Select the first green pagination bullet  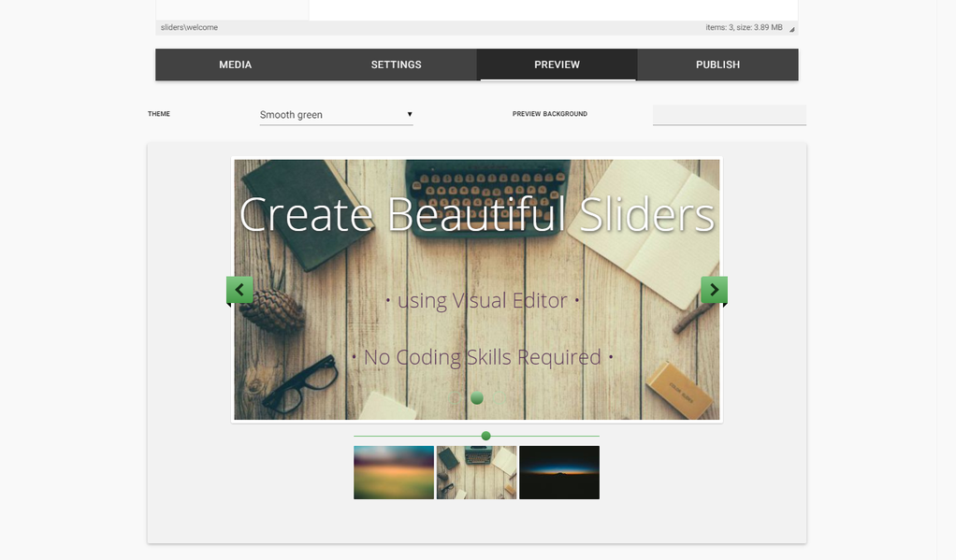pyautogui.click(x=477, y=398)
